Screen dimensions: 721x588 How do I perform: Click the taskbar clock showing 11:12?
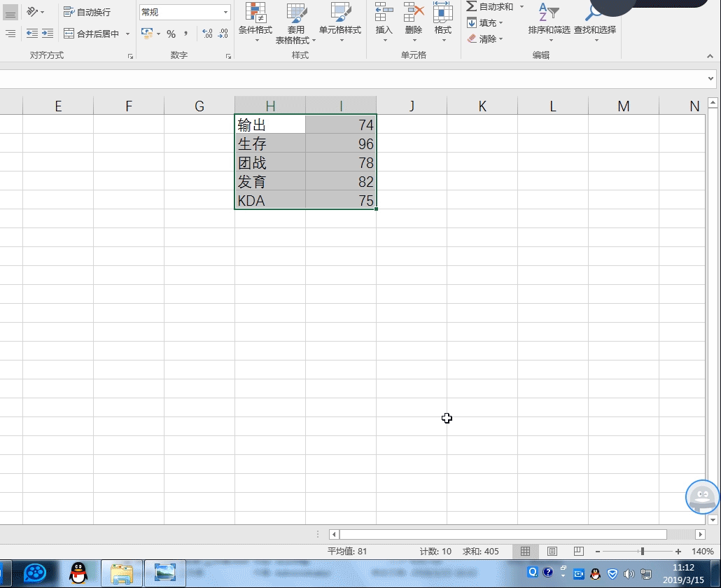683,568
